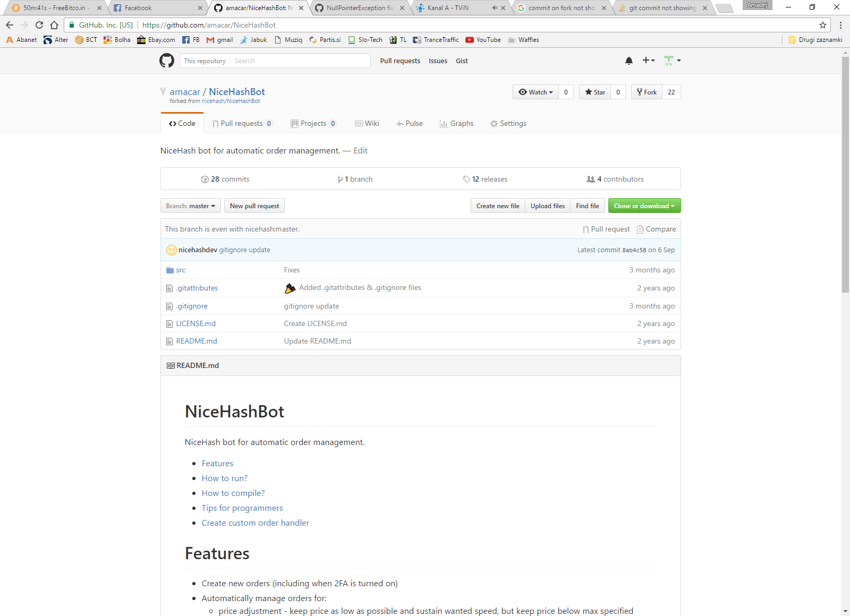The image size is (850, 616).
Task: Expand the Clone or download menu
Action: point(644,206)
